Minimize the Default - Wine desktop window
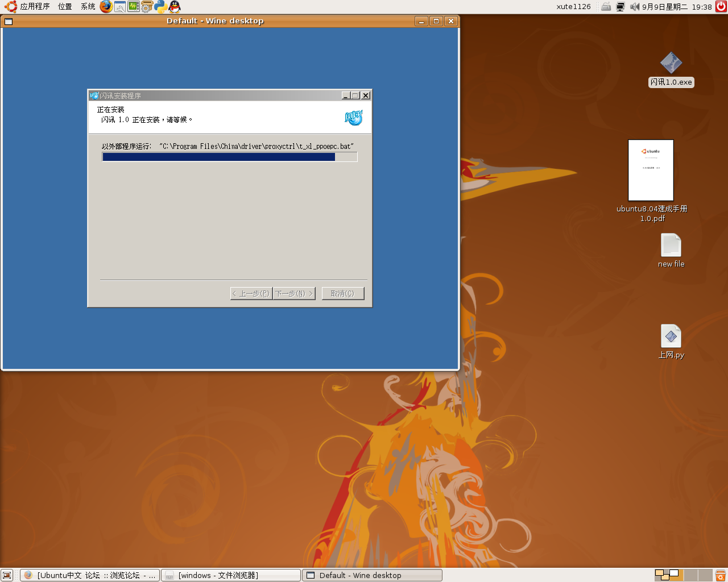 click(421, 22)
